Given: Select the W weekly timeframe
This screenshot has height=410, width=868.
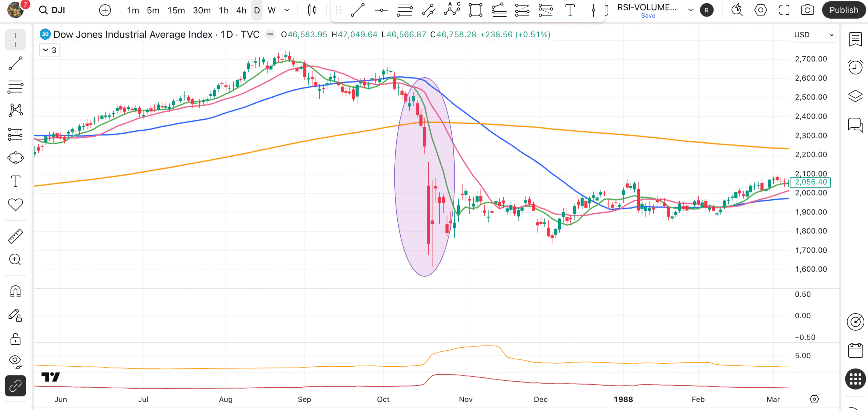Looking at the screenshot, I should click(x=271, y=10).
